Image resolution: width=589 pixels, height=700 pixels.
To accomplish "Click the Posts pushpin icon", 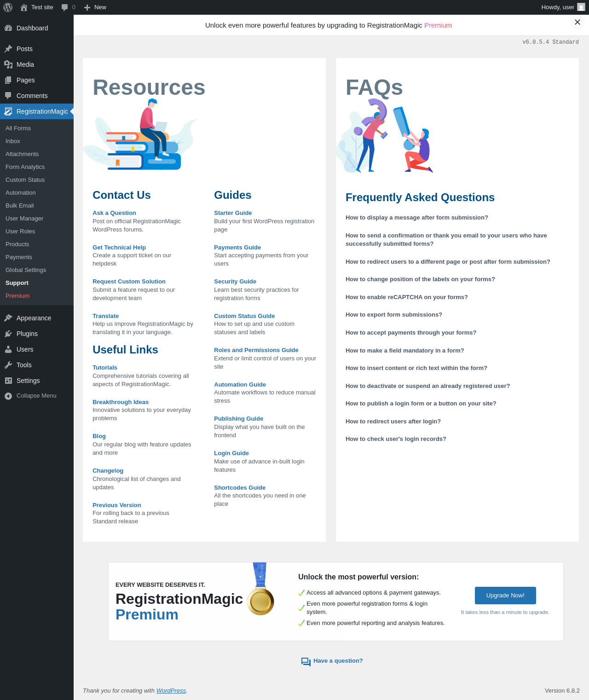I will pyautogui.click(x=8, y=49).
